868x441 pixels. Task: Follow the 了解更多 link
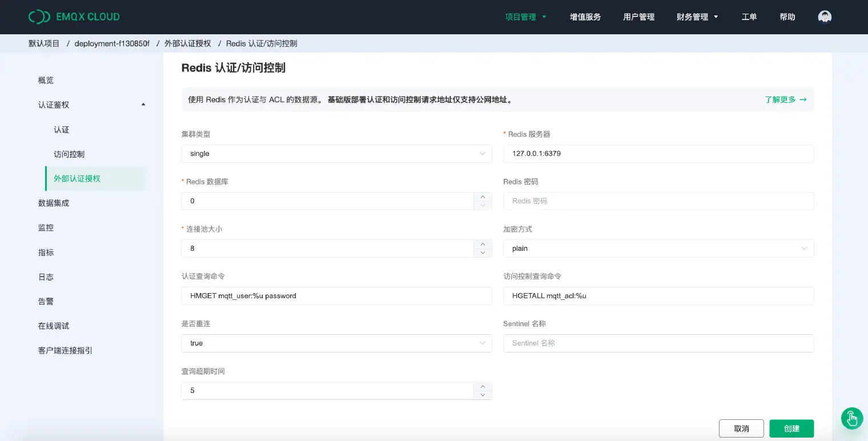point(786,99)
